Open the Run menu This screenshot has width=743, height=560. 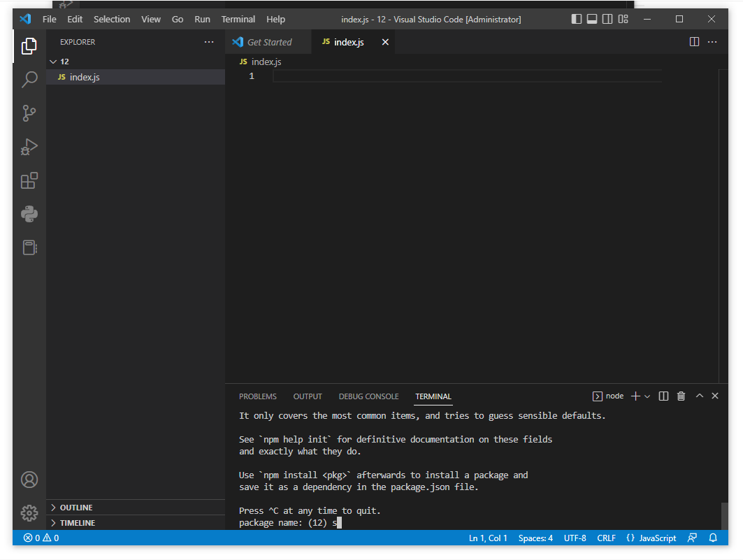click(x=202, y=19)
